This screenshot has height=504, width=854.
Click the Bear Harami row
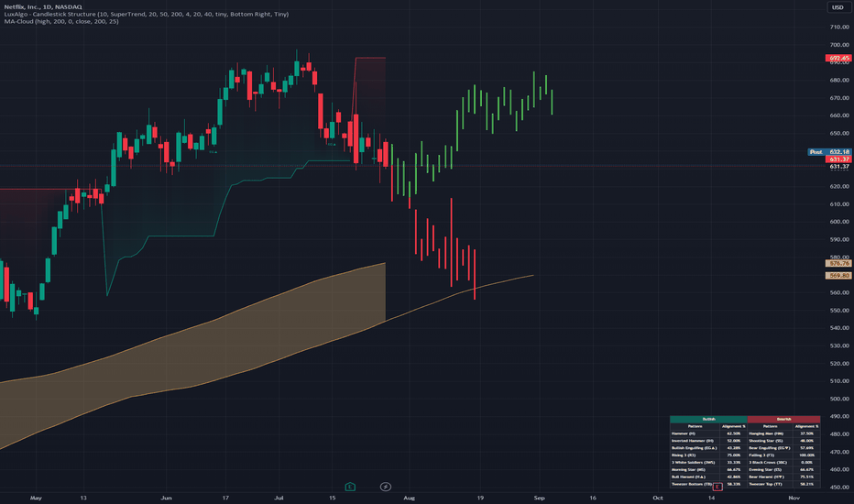783,477
